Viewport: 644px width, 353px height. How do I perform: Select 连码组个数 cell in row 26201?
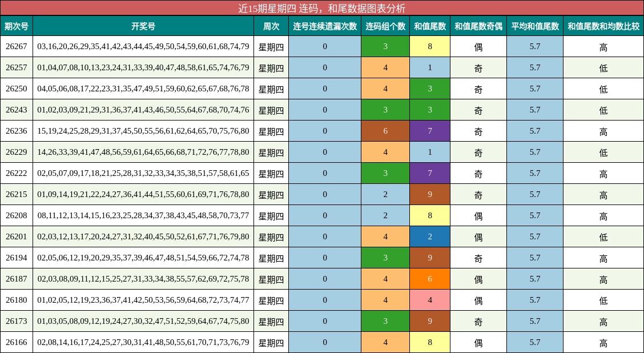pyautogui.click(x=385, y=236)
